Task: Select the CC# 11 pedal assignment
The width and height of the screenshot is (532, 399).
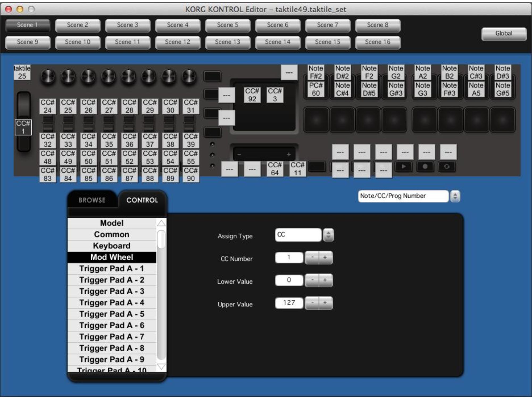Action: click(298, 169)
